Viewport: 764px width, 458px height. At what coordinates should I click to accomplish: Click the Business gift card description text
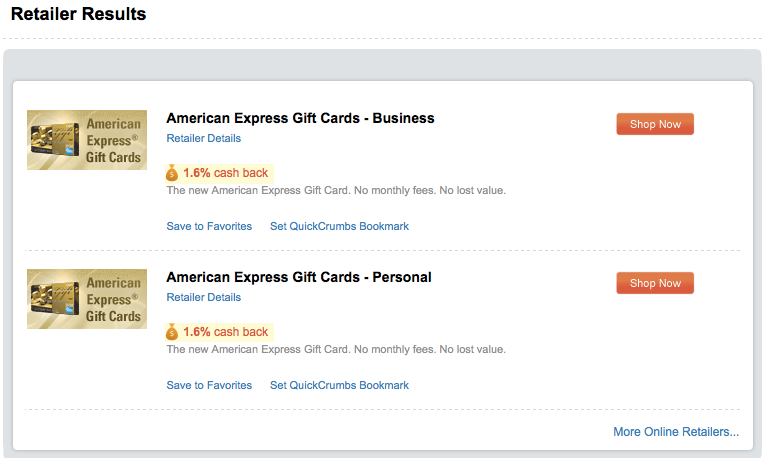click(336, 191)
